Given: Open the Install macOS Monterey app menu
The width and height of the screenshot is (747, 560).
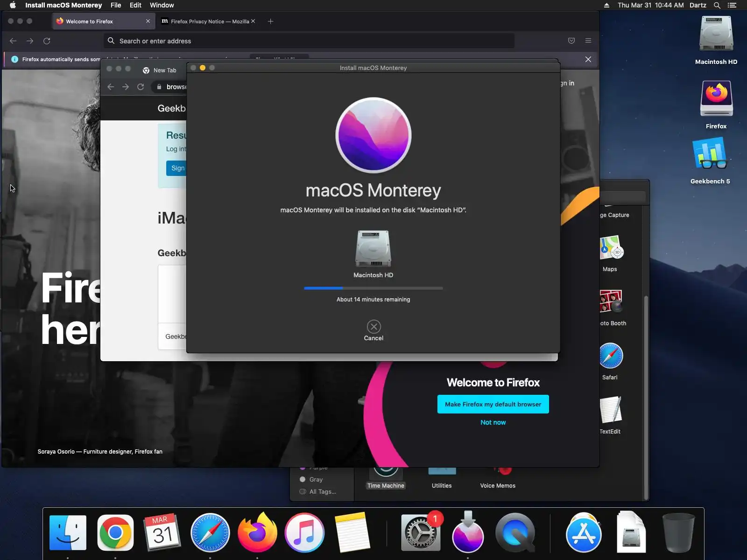Looking at the screenshot, I should 63,5.
